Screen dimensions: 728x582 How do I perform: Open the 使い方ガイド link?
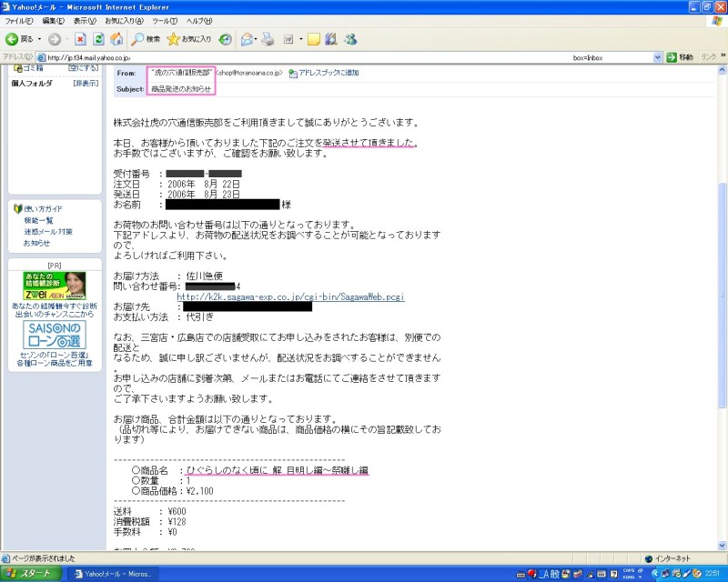pyautogui.click(x=43, y=209)
